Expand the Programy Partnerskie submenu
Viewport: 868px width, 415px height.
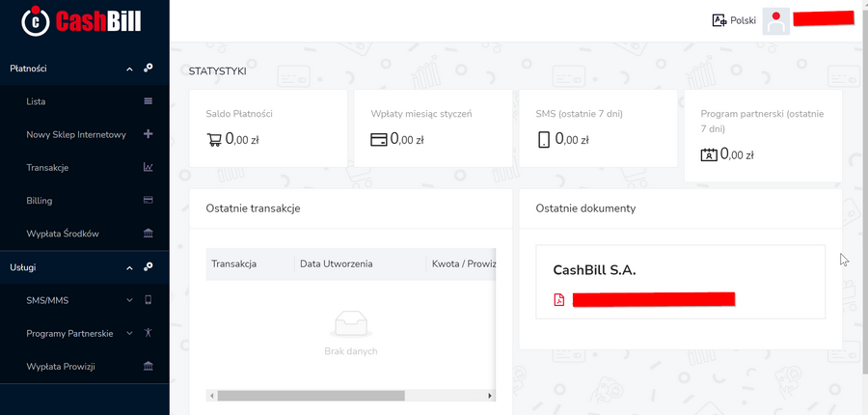coord(129,334)
